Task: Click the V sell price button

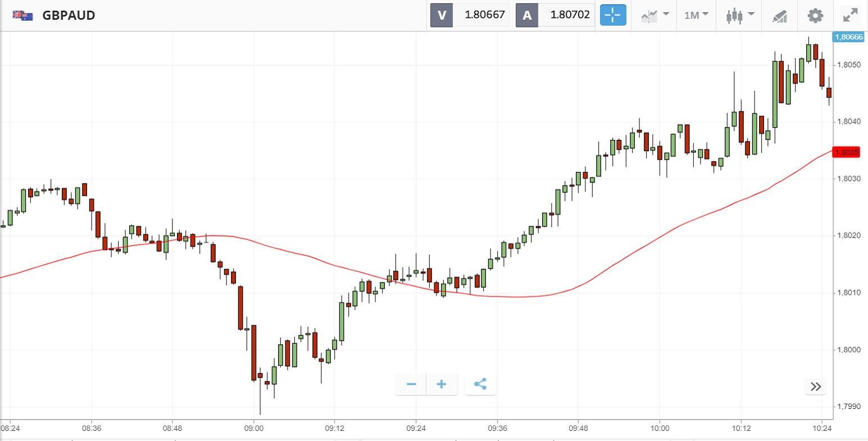Action: [442, 15]
